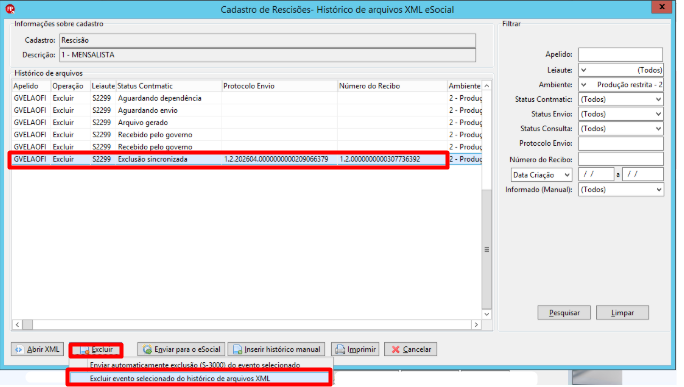Sort by the Apelido column header
Image resolution: width=684 pixels, height=387 pixels.
click(31, 86)
